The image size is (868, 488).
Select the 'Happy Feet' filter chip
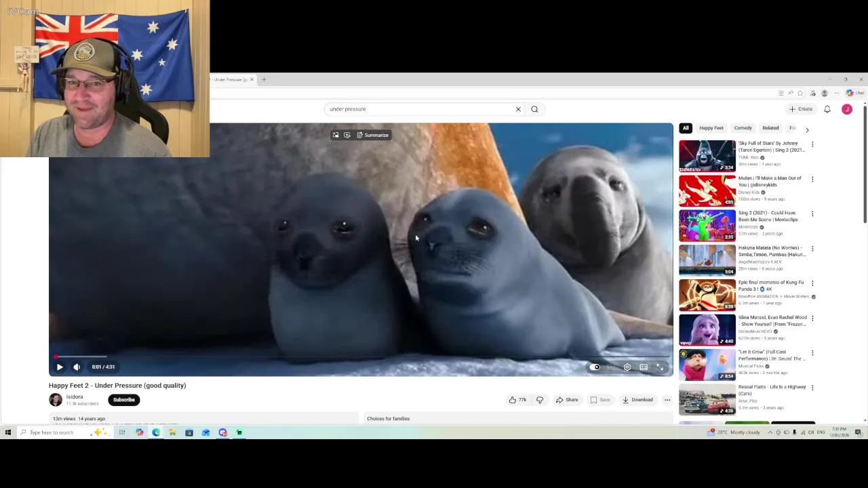tap(711, 128)
